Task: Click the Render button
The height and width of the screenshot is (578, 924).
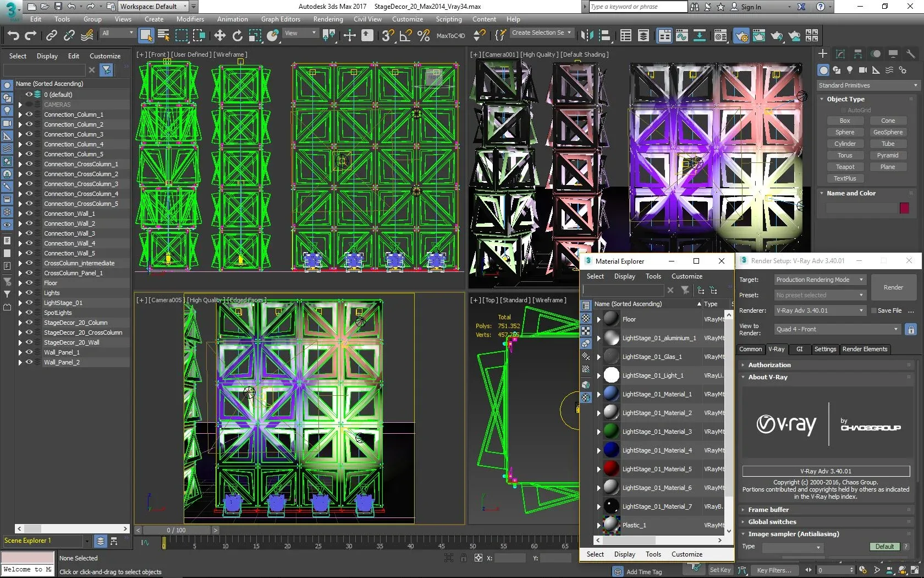Action: coord(893,287)
